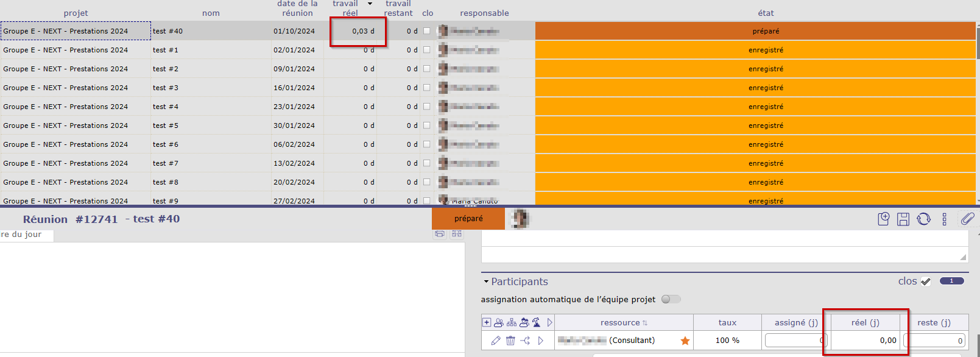Click the responsible avatar next to préparé status
The width and height of the screenshot is (980, 357).
pyautogui.click(x=520, y=219)
